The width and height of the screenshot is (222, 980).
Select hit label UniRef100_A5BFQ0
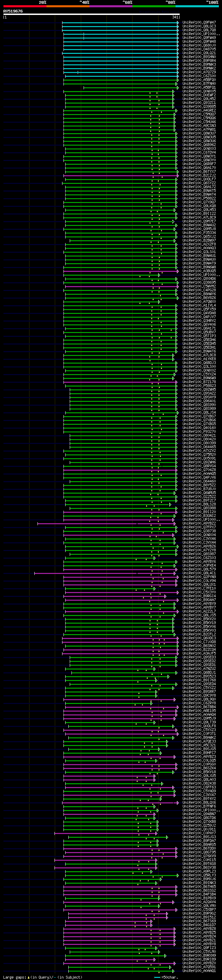pyautogui.click(x=199, y=80)
